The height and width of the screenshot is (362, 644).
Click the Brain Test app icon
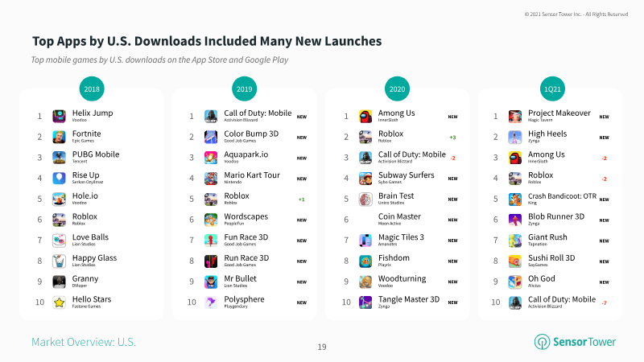[365, 199]
